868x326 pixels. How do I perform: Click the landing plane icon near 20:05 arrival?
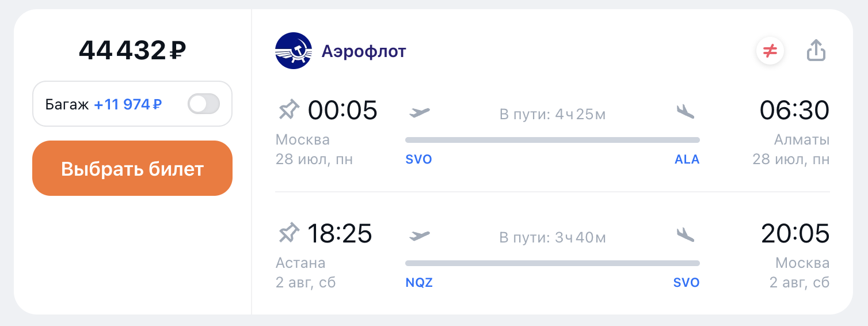[x=686, y=234]
